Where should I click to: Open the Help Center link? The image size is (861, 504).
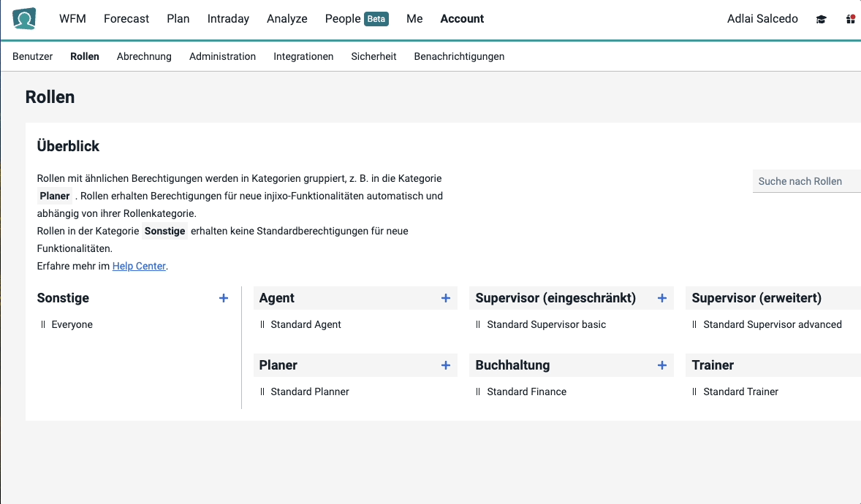click(139, 266)
